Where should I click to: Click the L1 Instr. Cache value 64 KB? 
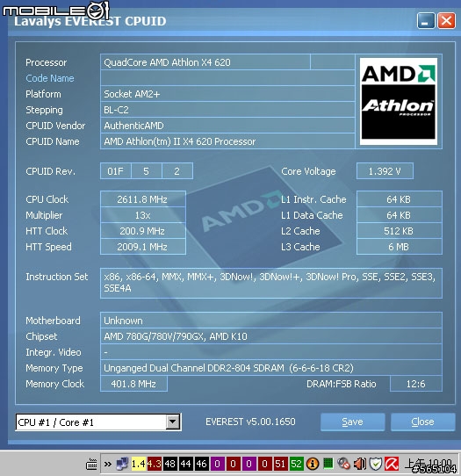click(x=400, y=199)
